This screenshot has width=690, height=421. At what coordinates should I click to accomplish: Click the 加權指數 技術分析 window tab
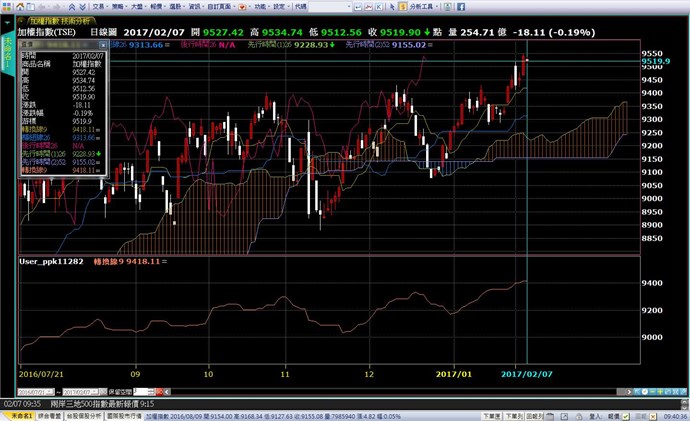[58, 20]
